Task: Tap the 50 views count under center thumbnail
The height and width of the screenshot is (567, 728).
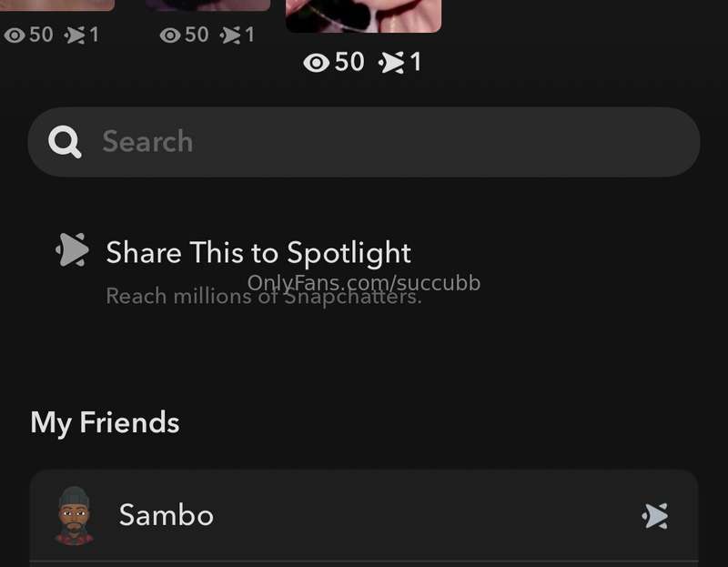Action: [x=349, y=62]
